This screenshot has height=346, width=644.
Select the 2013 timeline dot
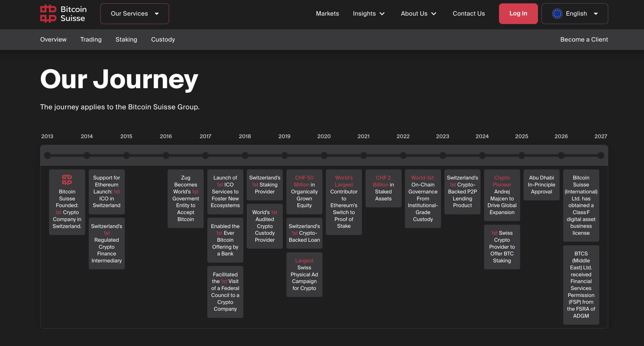click(47, 155)
